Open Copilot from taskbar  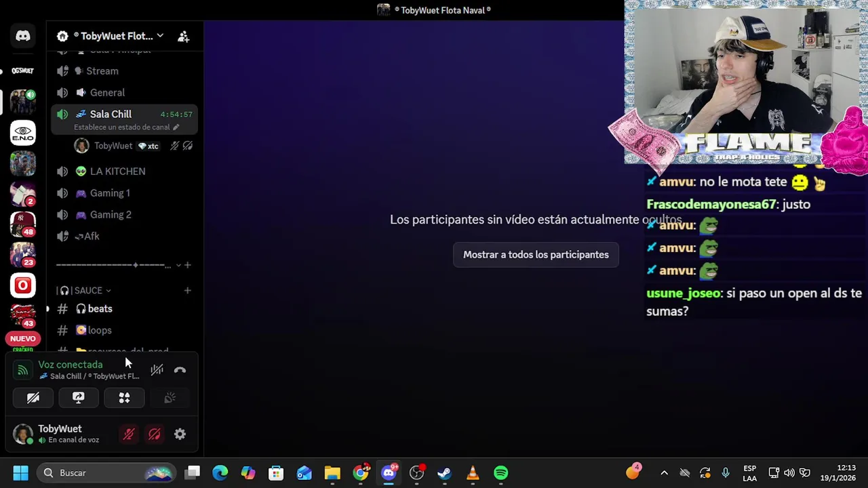(x=248, y=473)
